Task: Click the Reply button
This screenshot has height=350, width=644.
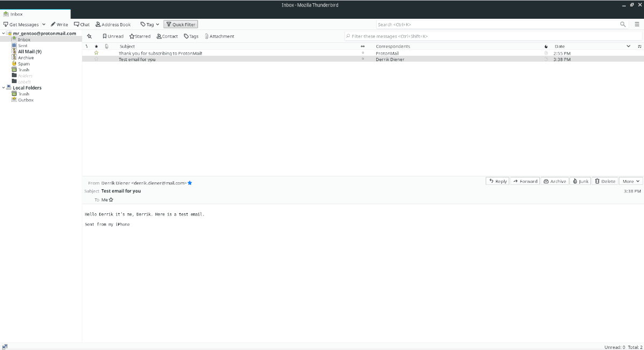Action: point(497,181)
